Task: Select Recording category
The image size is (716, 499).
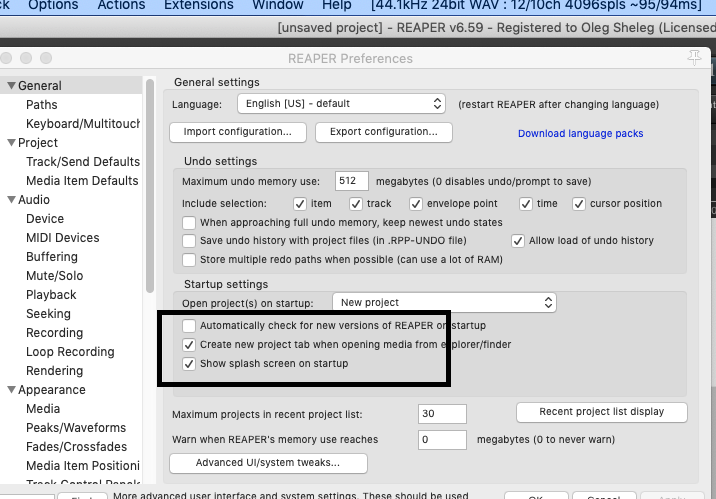Action: point(54,333)
